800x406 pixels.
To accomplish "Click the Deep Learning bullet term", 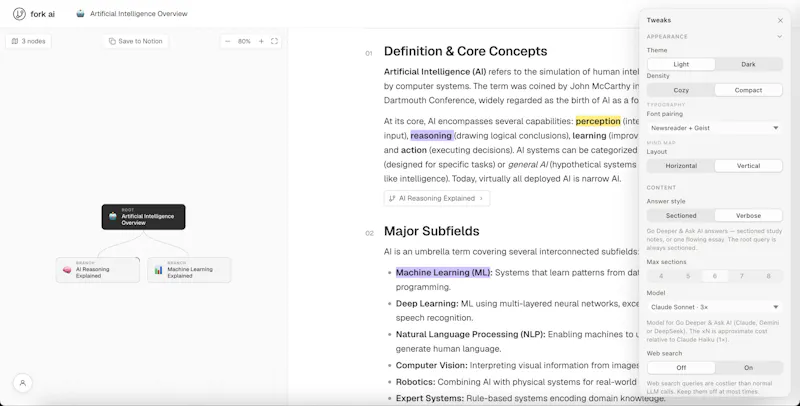I will click(427, 303).
